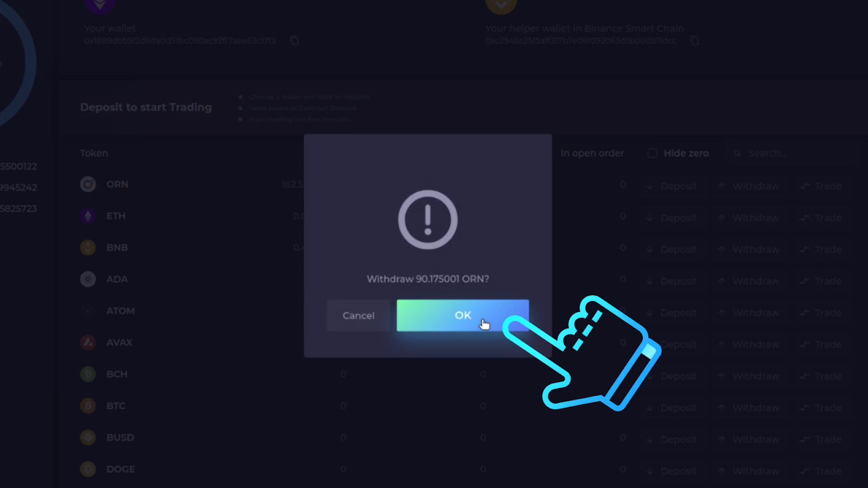Open Trade for the AVAX row
868x488 pixels.
click(x=821, y=344)
